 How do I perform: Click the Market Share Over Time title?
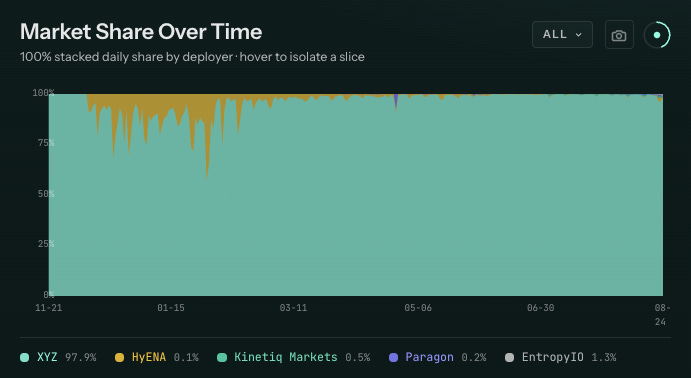[141, 32]
